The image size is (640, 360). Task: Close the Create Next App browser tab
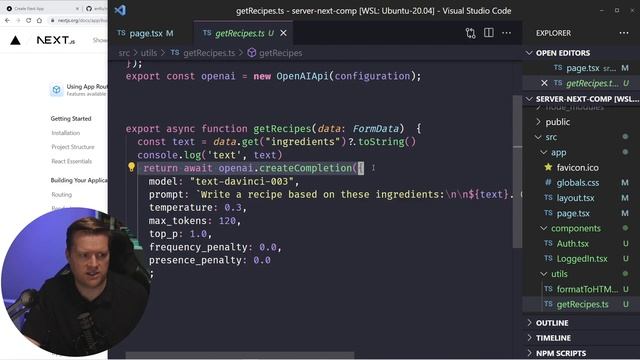click(77, 8)
